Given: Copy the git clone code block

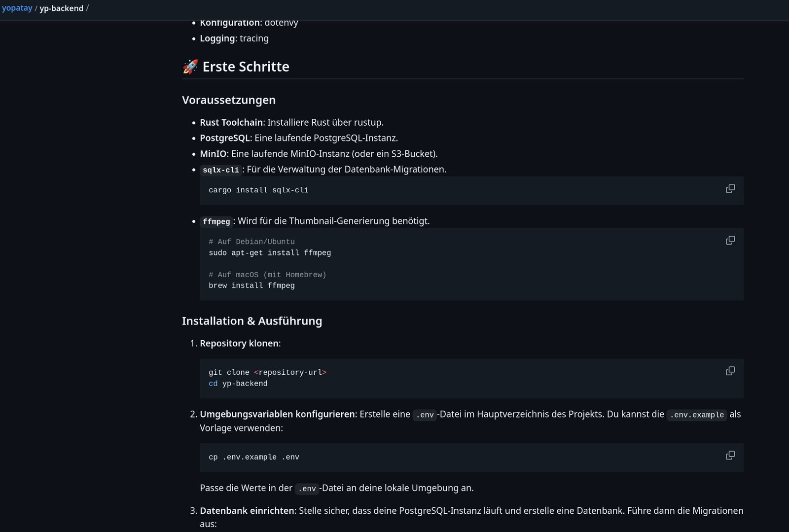Looking at the screenshot, I should click(x=730, y=371).
